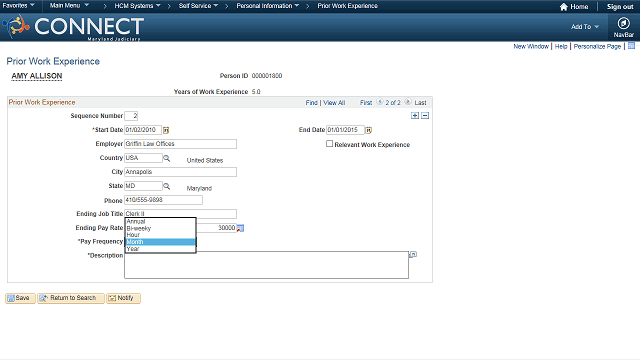Open the End Date calendar picker
640x360 pixels.
(x=369, y=130)
